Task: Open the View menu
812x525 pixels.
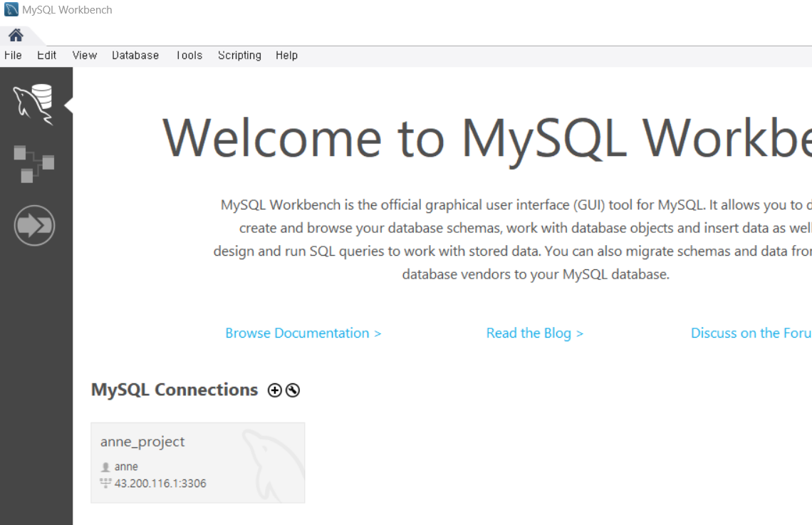Action: pos(85,56)
